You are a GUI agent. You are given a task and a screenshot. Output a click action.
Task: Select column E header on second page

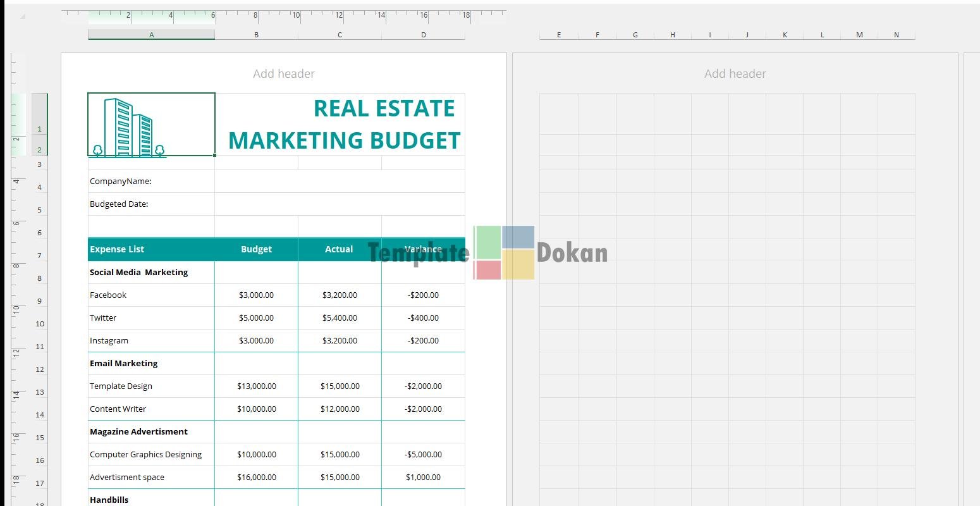click(x=558, y=35)
